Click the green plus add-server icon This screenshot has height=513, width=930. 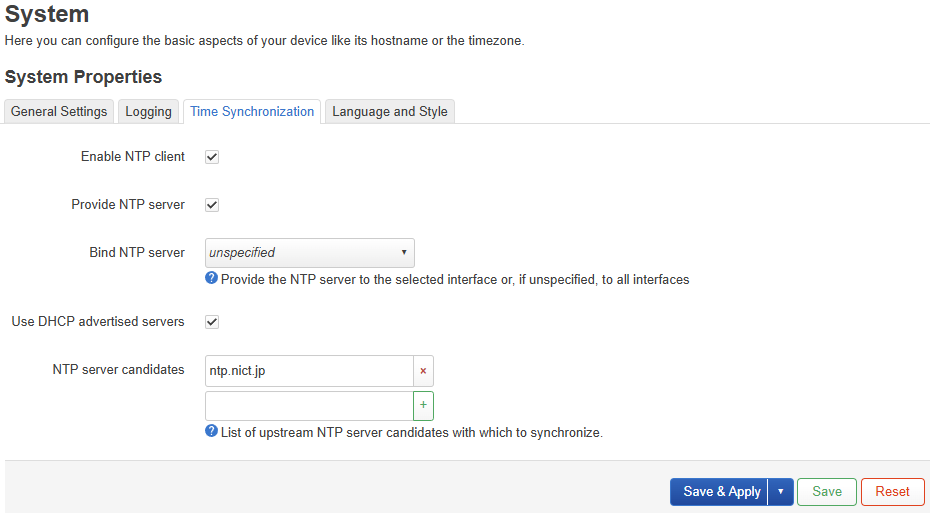tap(423, 406)
